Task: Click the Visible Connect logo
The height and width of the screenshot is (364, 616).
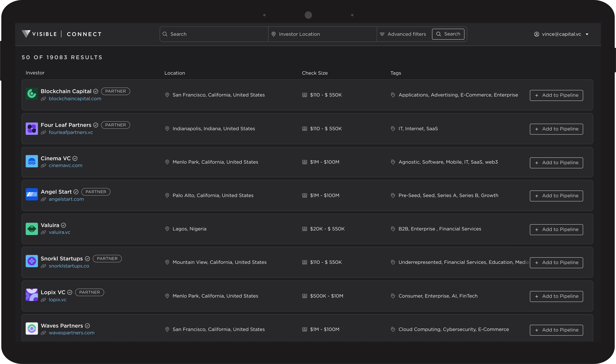Action: (x=62, y=34)
